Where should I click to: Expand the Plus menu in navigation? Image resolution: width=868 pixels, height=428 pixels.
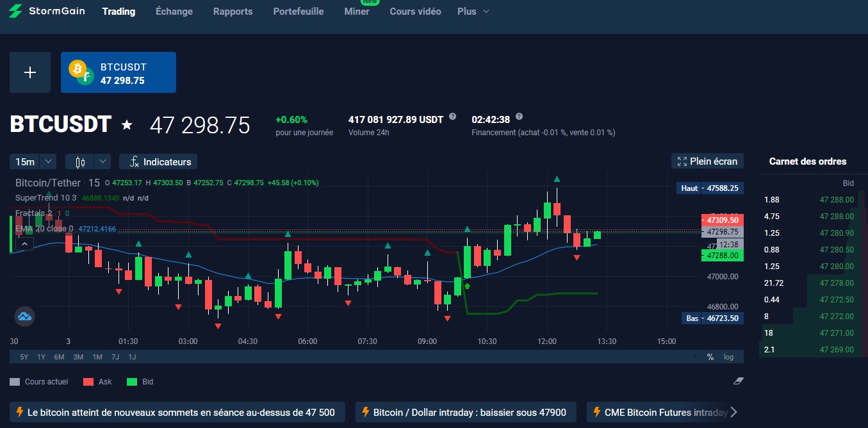[473, 12]
